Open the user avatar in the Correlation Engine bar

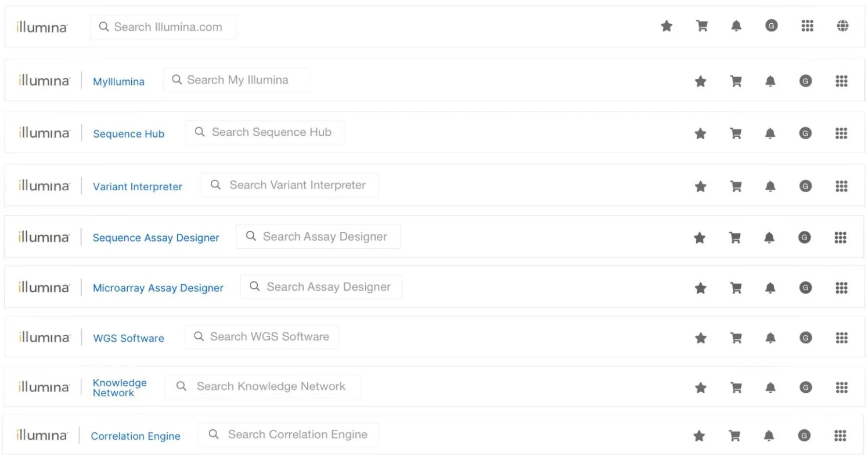point(804,436)
